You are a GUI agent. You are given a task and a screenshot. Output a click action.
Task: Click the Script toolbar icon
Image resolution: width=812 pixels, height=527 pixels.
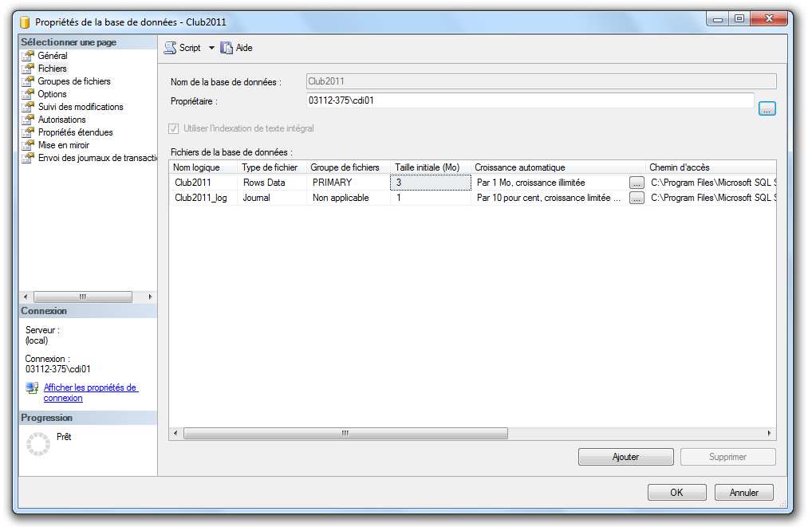click(x=170, y=48)
